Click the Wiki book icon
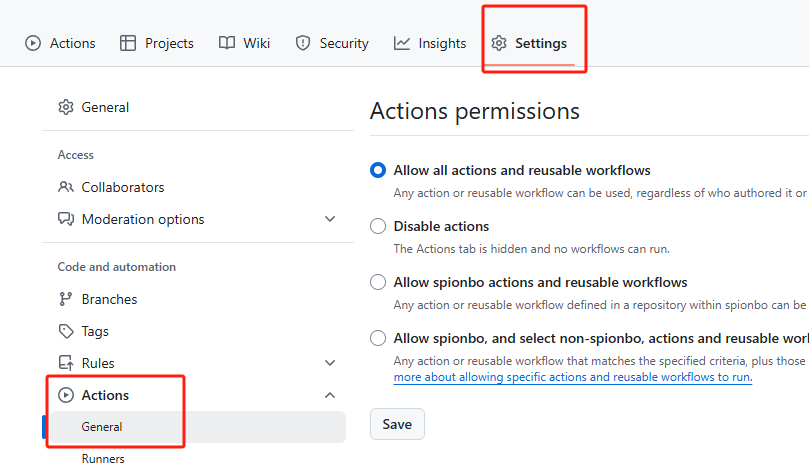The image size is (809, 469). pyautogui.click(x=226, y=43)
